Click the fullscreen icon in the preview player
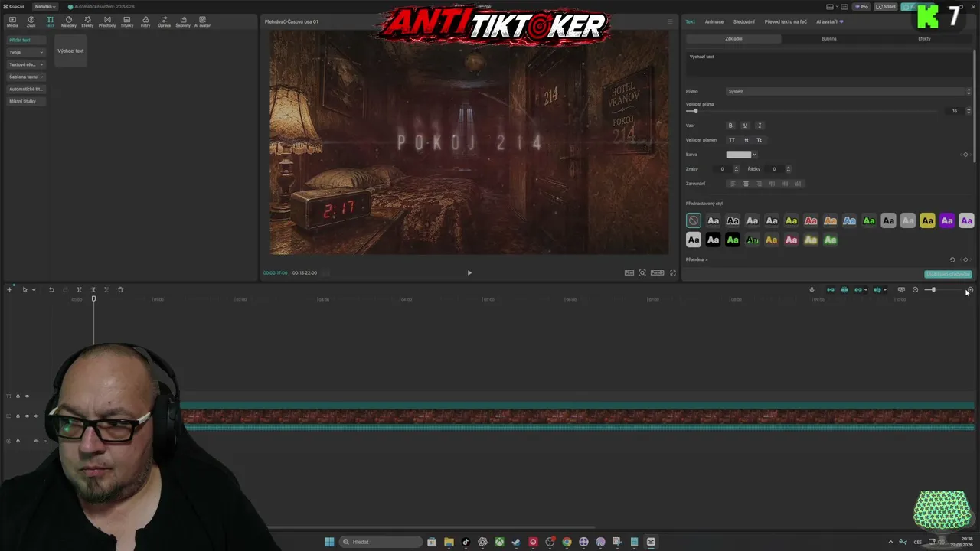Screen dimensions: 980x551 673,273
